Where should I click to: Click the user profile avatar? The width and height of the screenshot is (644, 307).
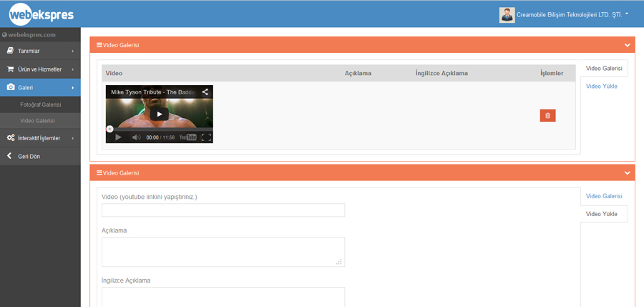click(507, 14)
